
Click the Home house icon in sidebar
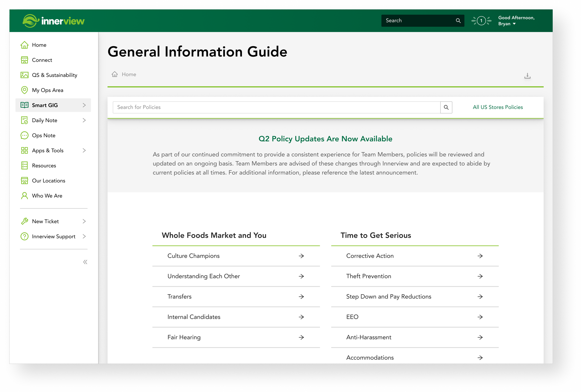(x=24, y=45)
